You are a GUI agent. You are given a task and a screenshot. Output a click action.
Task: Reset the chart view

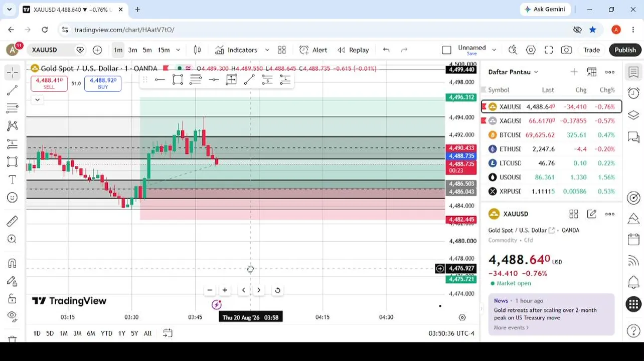pos(277,290)
